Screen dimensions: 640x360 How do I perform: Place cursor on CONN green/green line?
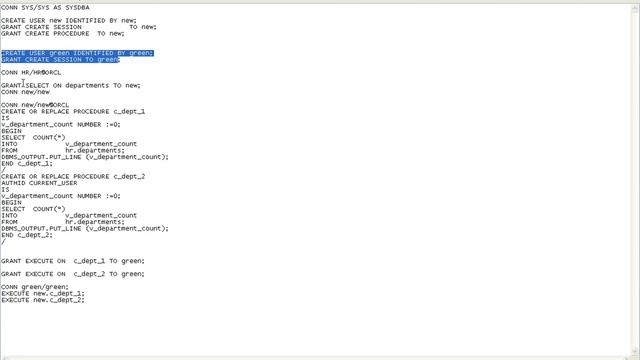click(35, 287)
